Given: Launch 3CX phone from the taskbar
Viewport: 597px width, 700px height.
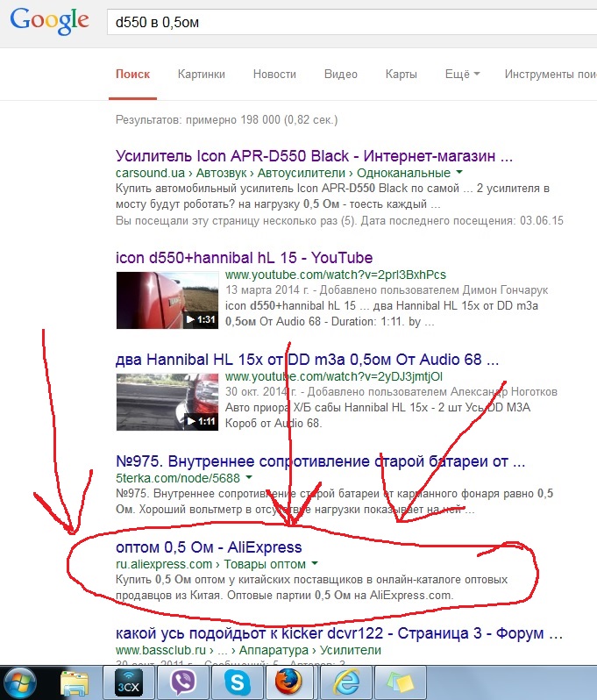Looking at the screenshot, I should pyautogui.click(x=129, y=682).
